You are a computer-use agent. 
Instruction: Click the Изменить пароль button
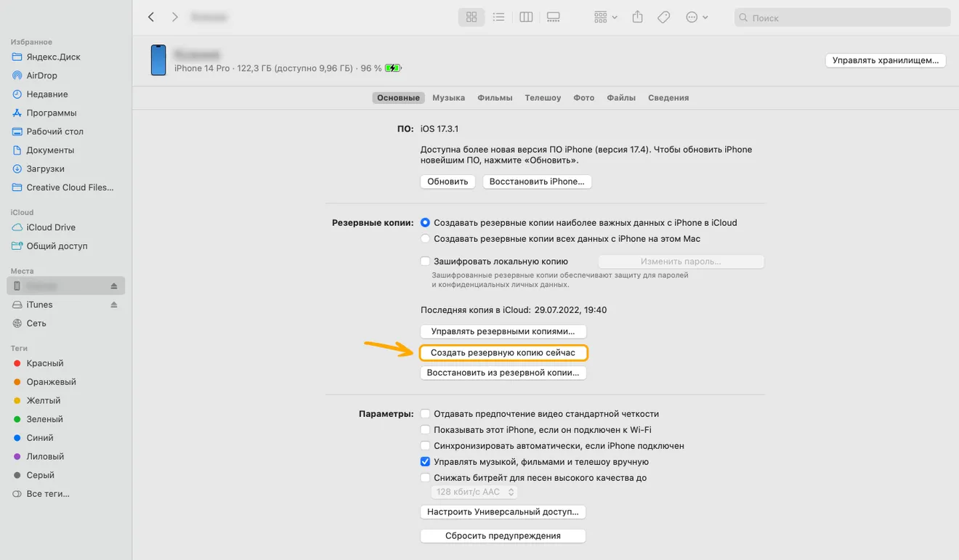tap(681, 261)
